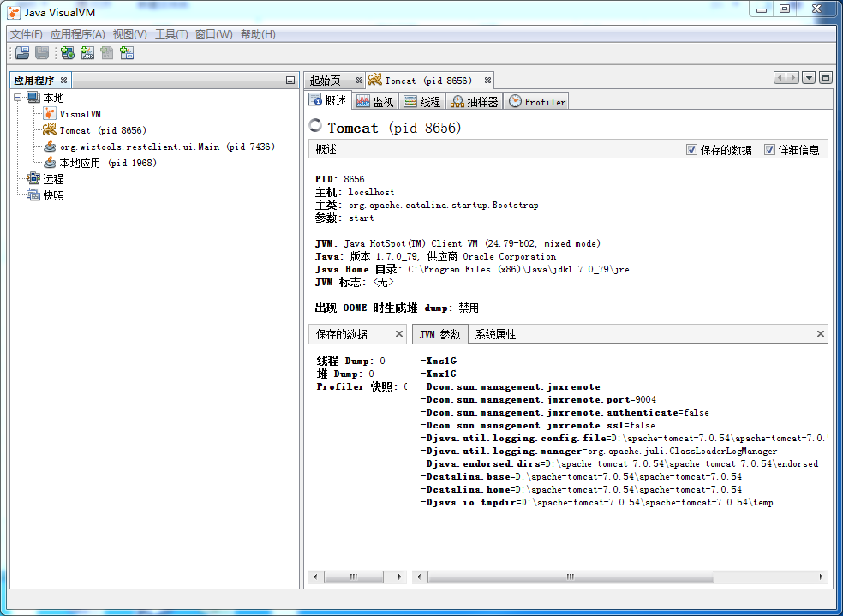843x616 pixels.
Task: Select the 本地 computer icon in tree
Action: pos(33,98)
